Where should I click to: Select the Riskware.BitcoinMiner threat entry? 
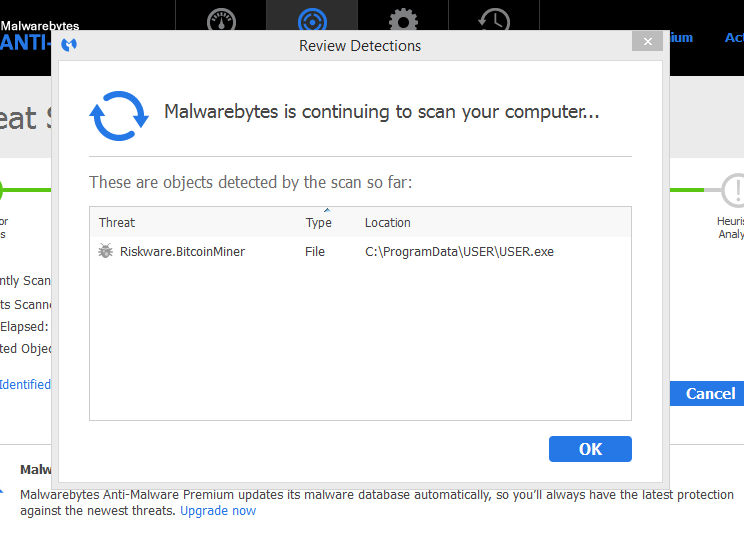(182, 252)
